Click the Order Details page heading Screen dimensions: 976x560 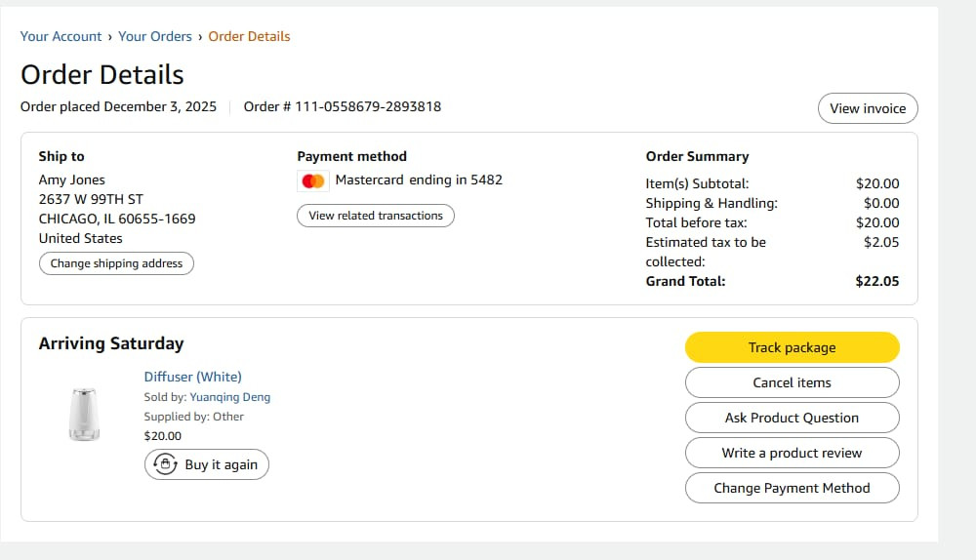click(102, 74)
